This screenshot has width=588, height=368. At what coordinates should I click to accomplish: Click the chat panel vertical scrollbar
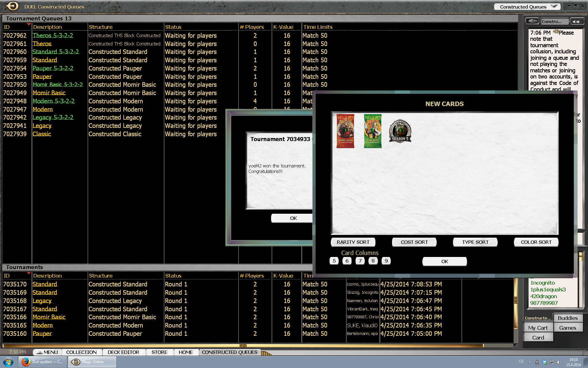point(580,279)
